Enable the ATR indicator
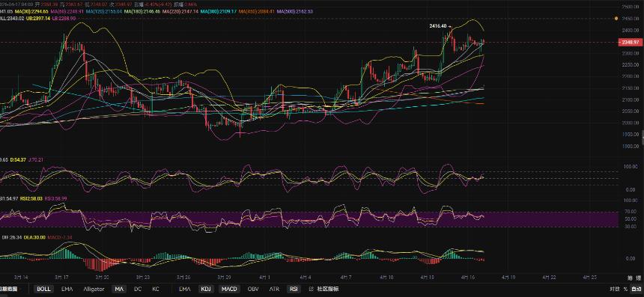Image resolution: width=644 pixels, height=297 pixels. point(274,289)
